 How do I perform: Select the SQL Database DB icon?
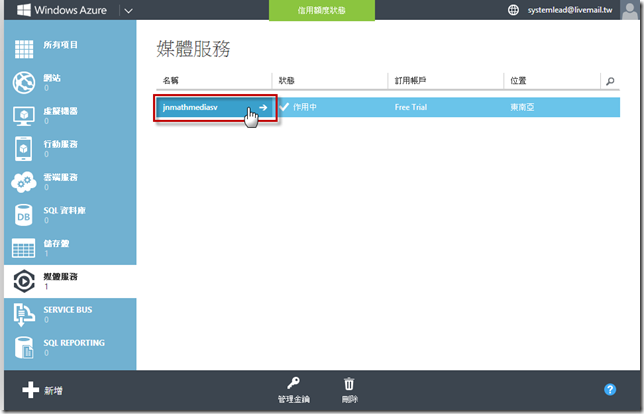coord(23,215)
